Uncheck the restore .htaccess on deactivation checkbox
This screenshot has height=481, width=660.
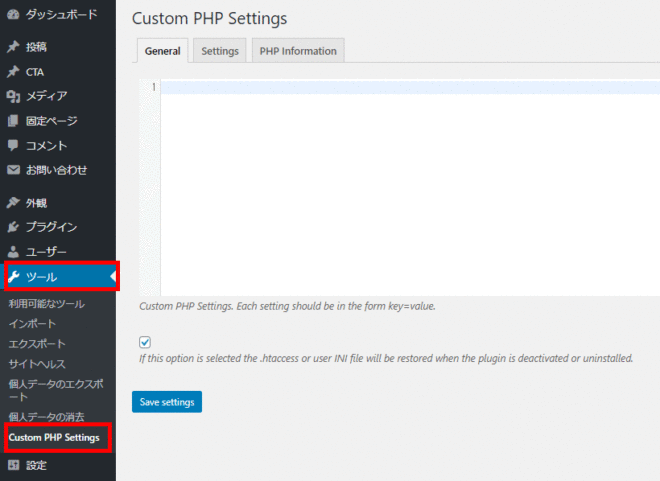pyautogui.click(x=145, y=342)
